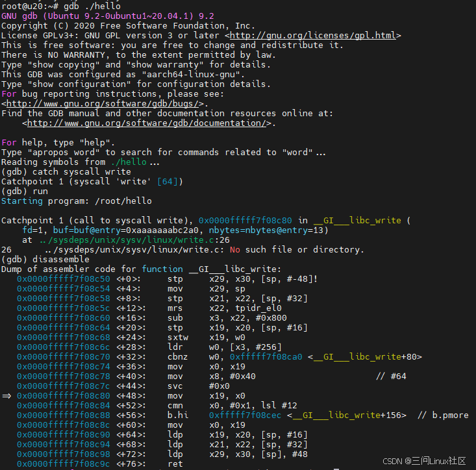The height and width of the screenshot is (470, 476).
Task: Click the '(gdb) disassemble' command line
Action: 45,260
